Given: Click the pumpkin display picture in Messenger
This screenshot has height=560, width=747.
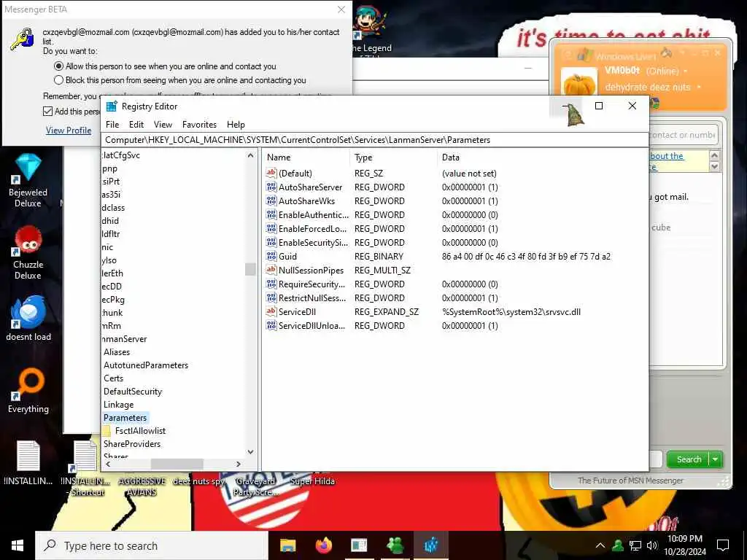Looking at the screenshot, I should 579,82.
